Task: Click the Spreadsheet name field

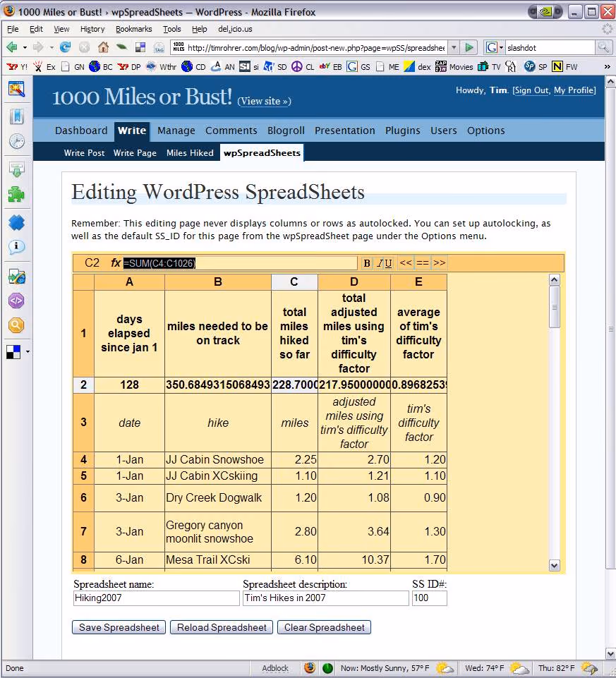Action: (x=156, y=598)
